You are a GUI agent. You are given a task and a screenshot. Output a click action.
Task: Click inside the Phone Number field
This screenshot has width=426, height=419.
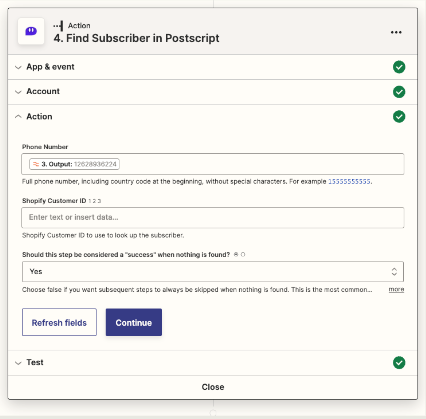[x=213, y=164]
